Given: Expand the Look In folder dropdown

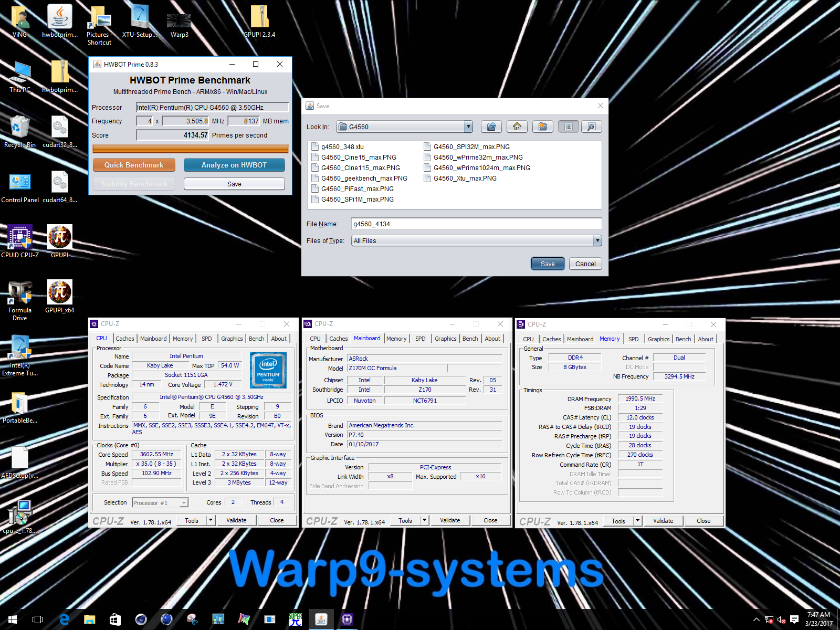Looking at the screenshot, I should (x=468, y=127).
